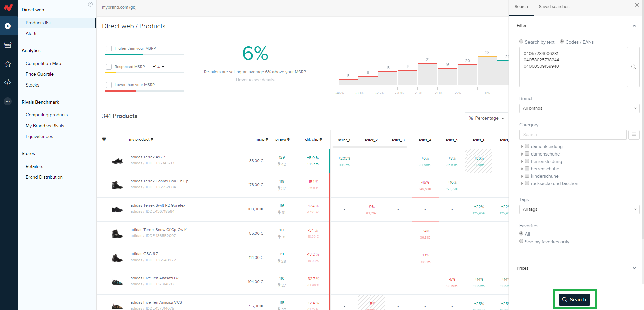Screen dimensions: 644x310
Task: Open the All brands dropdown
Action: (579, 108)
